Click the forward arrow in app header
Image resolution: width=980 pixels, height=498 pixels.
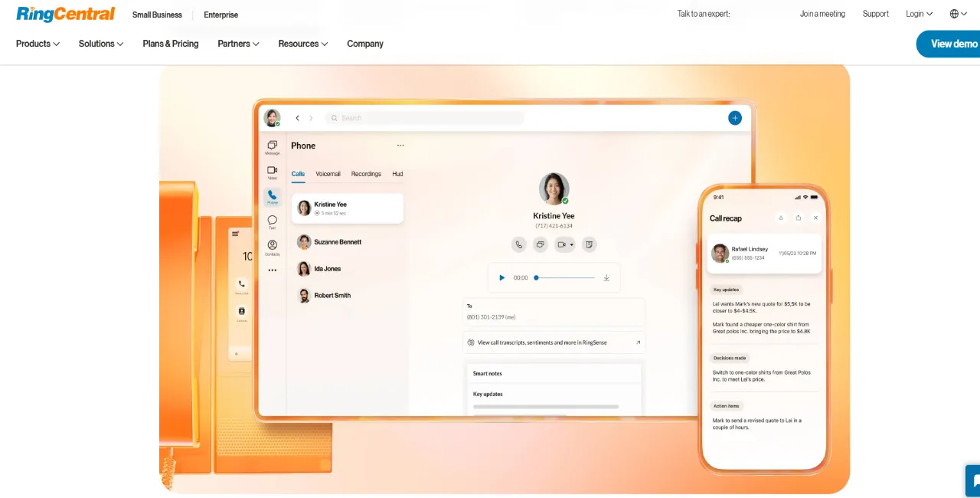coord(311,118)
